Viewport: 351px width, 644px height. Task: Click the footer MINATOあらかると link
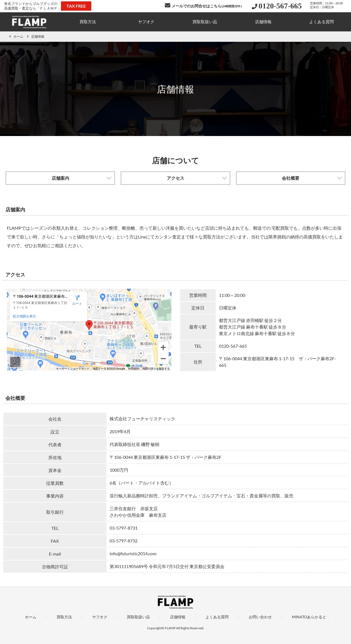point(309,617)
